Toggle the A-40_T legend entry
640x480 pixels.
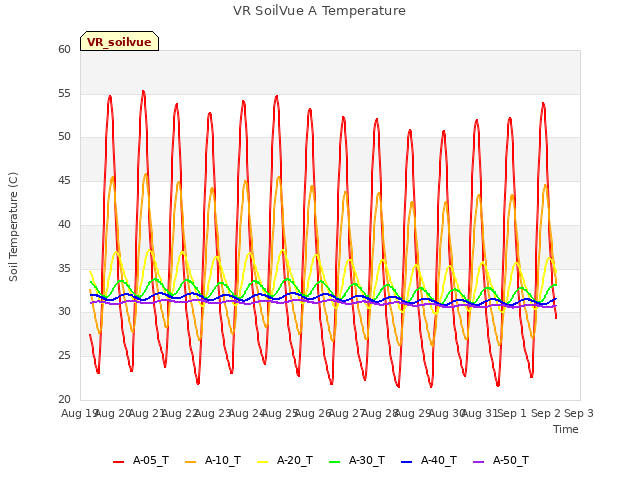coord(429,461)
